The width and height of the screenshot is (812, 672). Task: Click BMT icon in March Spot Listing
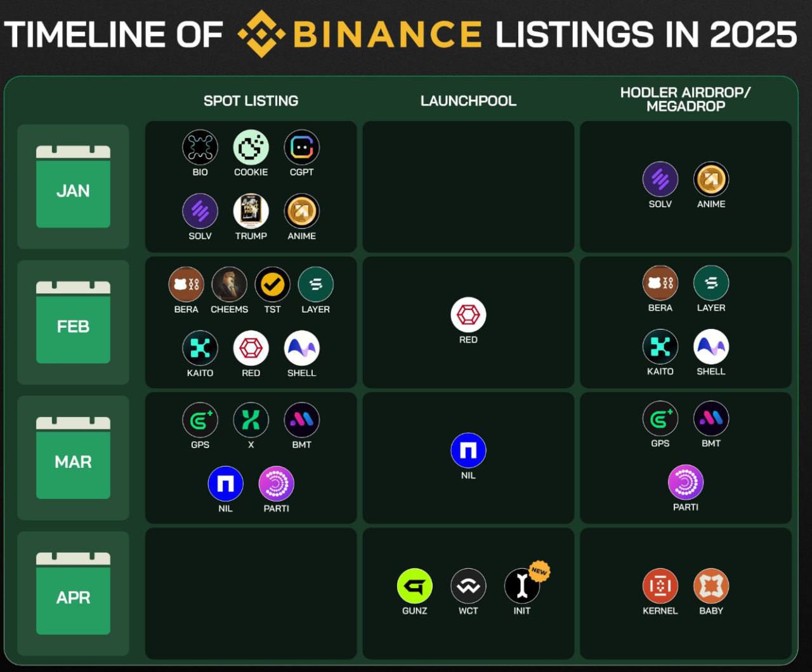pyautogui.click(x=302, y=420)
